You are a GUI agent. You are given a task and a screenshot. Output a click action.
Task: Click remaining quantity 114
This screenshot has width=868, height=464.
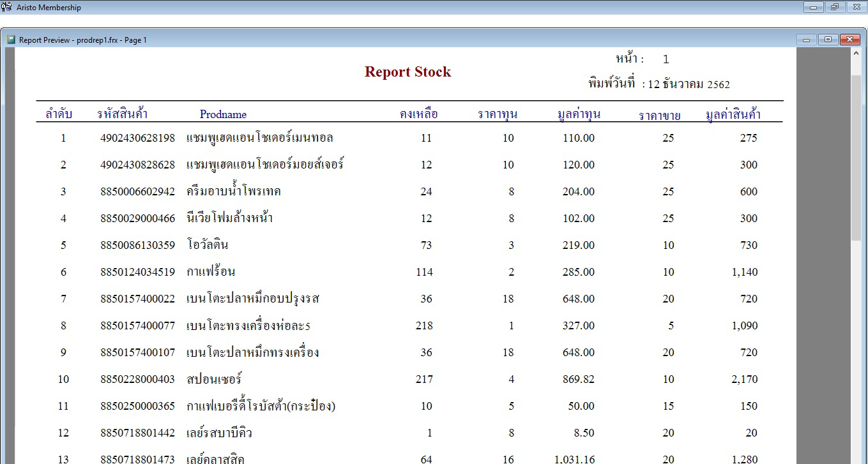pyautogui.click(x=424, y=272)
